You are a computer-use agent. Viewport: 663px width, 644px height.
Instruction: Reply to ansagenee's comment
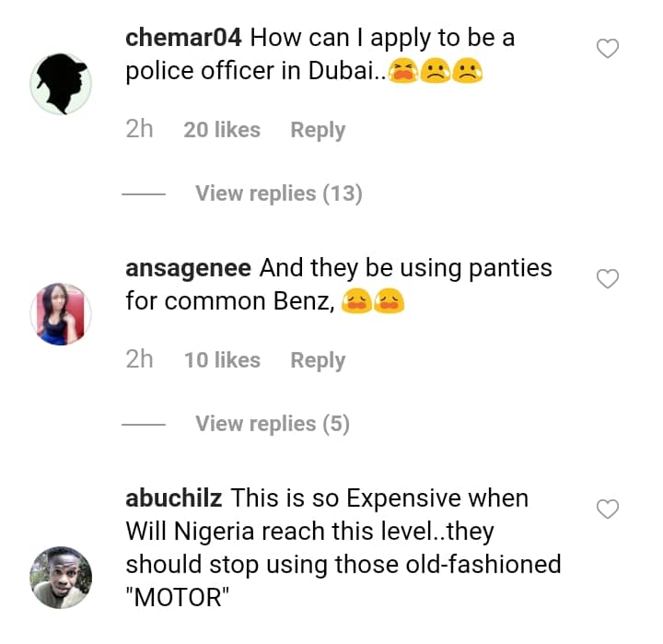pyautogui.click(x=318, y=360)
